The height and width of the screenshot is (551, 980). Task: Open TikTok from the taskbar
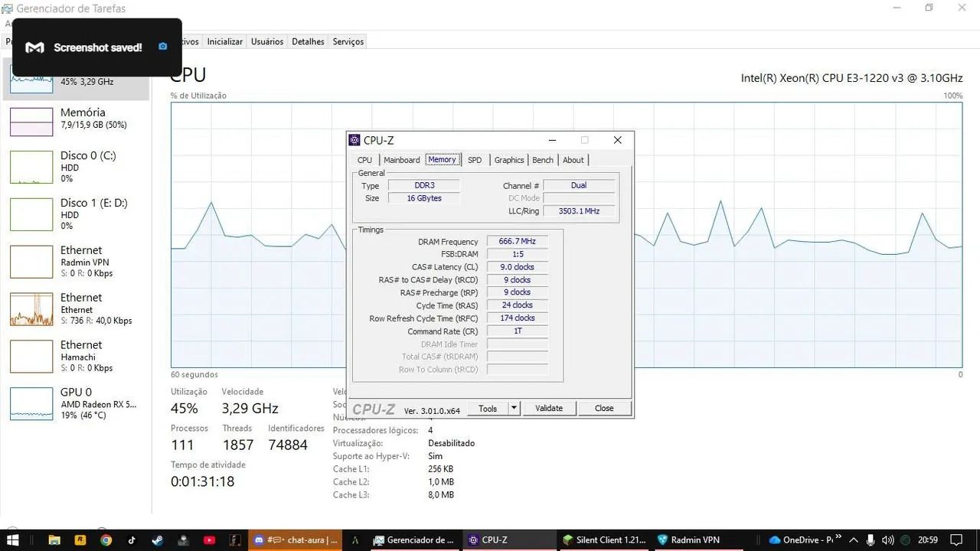point(132,540)
